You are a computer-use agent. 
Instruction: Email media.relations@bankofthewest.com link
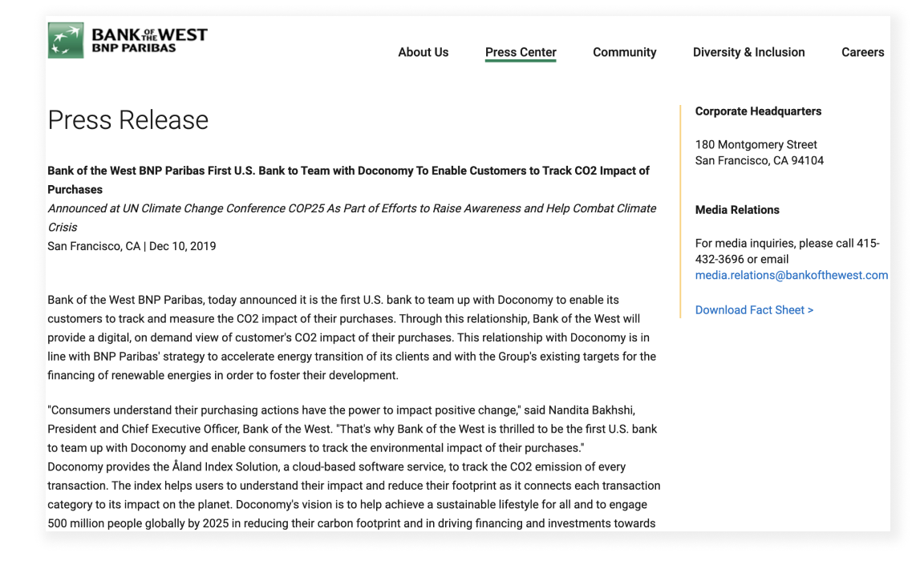click(x=791, y=275)
